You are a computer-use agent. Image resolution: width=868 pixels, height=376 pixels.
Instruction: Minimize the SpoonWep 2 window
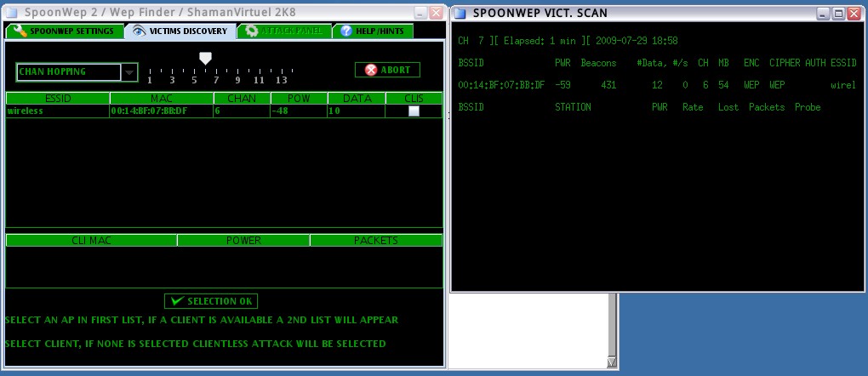(421, 12)
